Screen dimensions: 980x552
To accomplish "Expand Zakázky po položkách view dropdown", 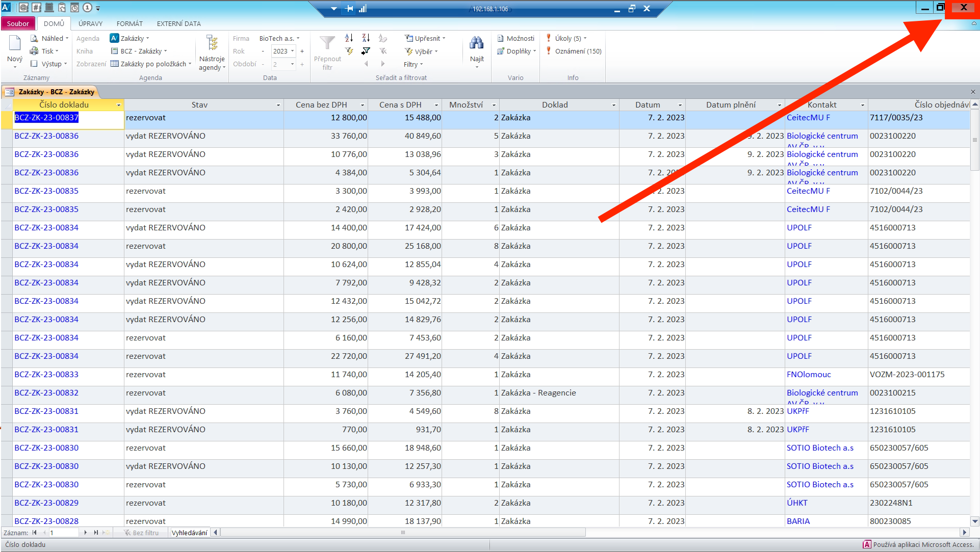I will click(190, 64).
